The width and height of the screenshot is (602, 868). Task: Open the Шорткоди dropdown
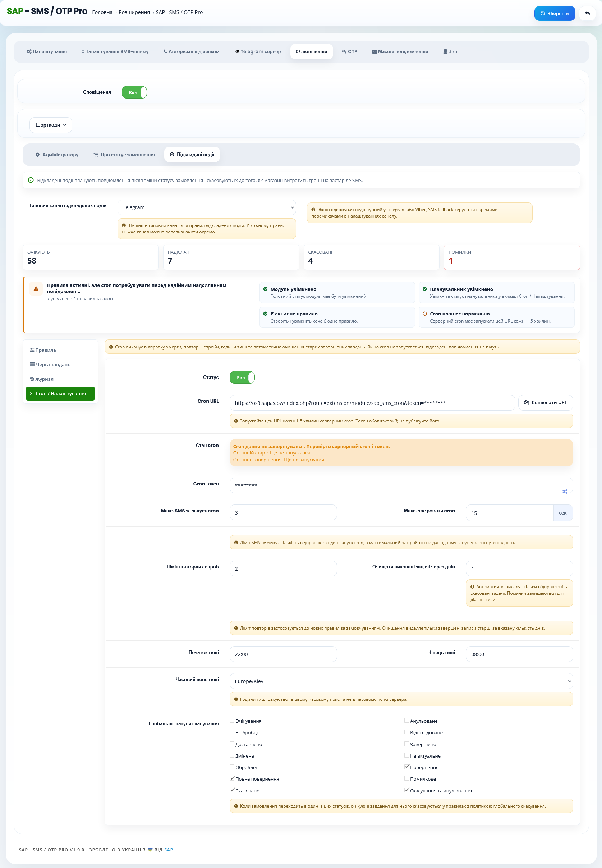pos(51,125)
